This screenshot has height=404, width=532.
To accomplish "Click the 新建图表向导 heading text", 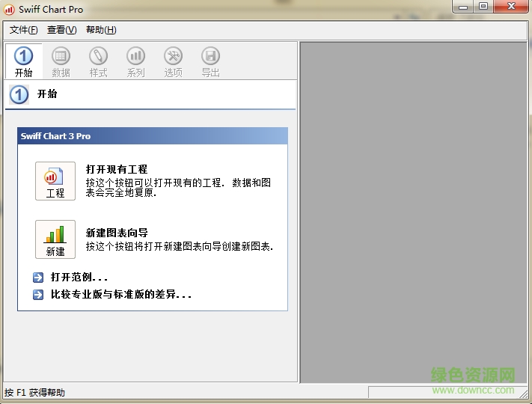I will pyautogui.click(x=117, y=233).
